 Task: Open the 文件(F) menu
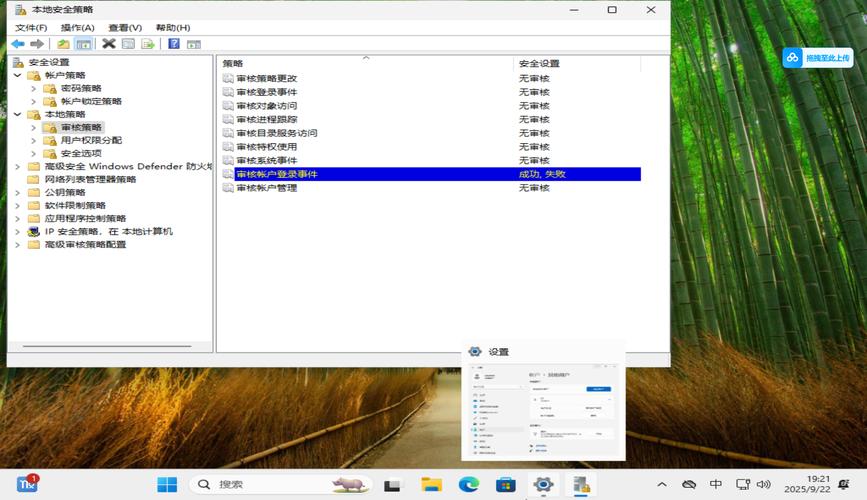point(31,28)
